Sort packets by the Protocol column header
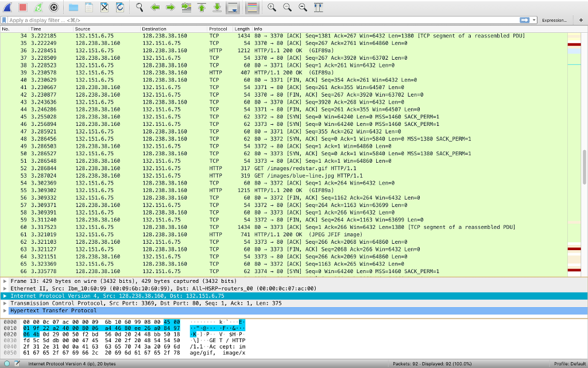This screenshot has width=588, height=368. pyautogui.click(x=218, y=29)
